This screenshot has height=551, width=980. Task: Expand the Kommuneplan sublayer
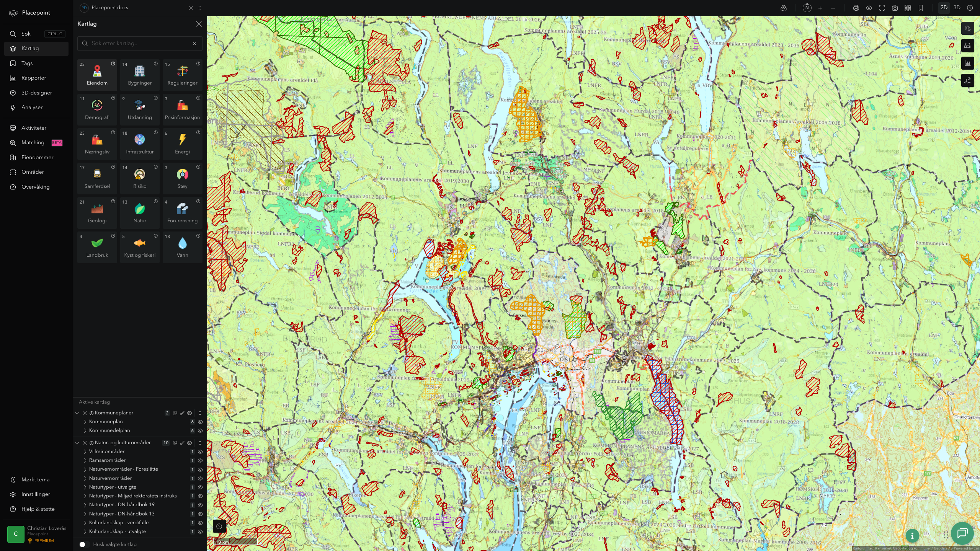point(85,422)
